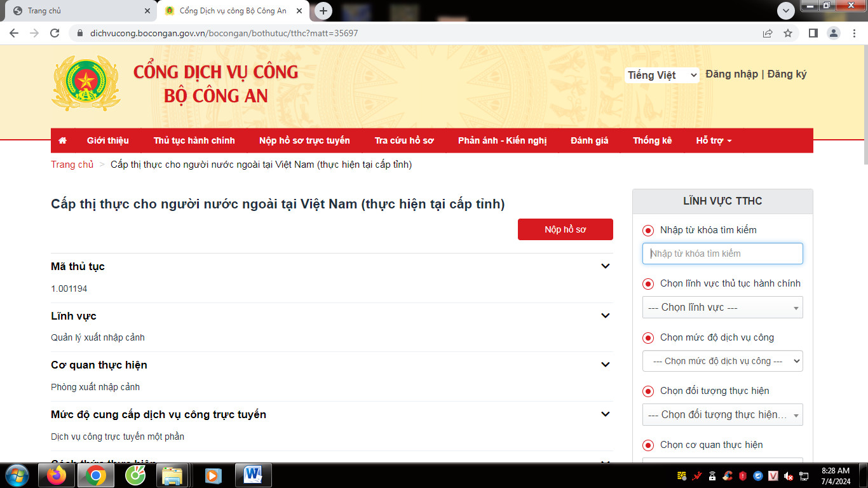Open Windows Start button
The width and height of the screenshot is (868, 488).
tap(16, 475)
